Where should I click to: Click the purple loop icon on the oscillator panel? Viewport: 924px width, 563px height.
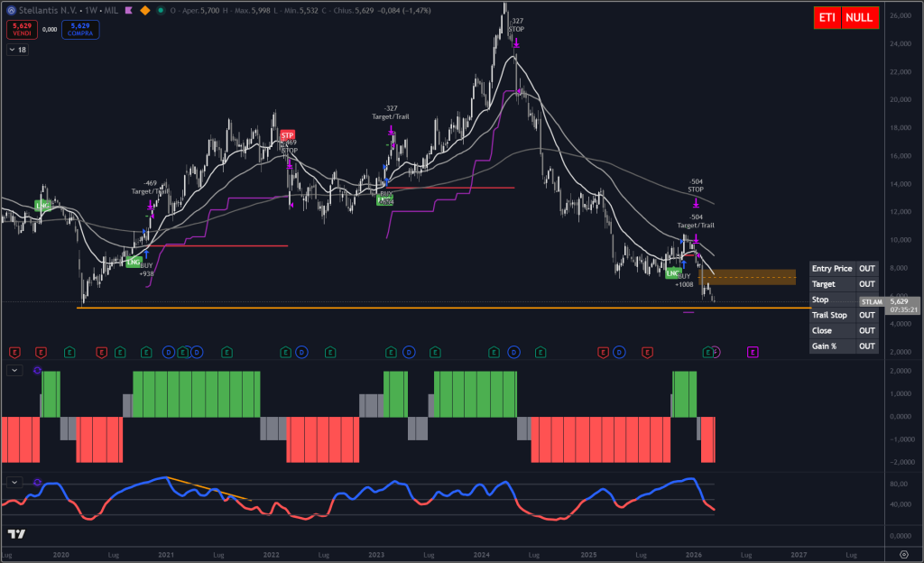pos(38,482)
